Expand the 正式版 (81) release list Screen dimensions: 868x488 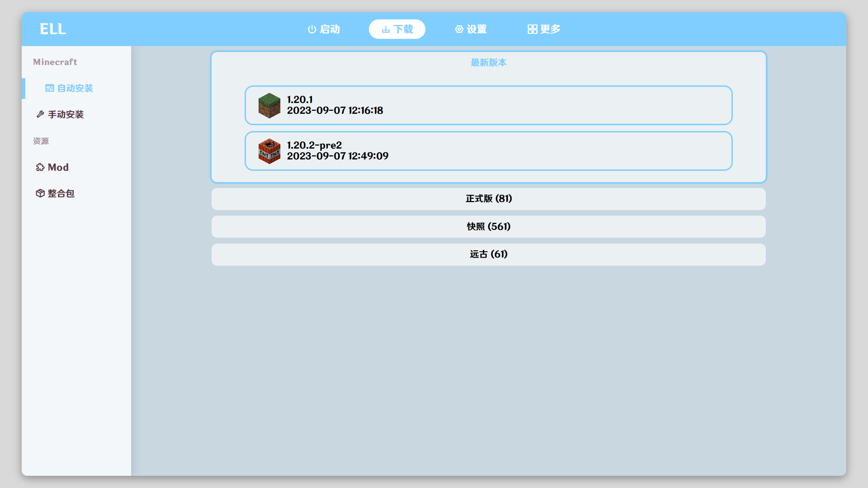(488, 199)
